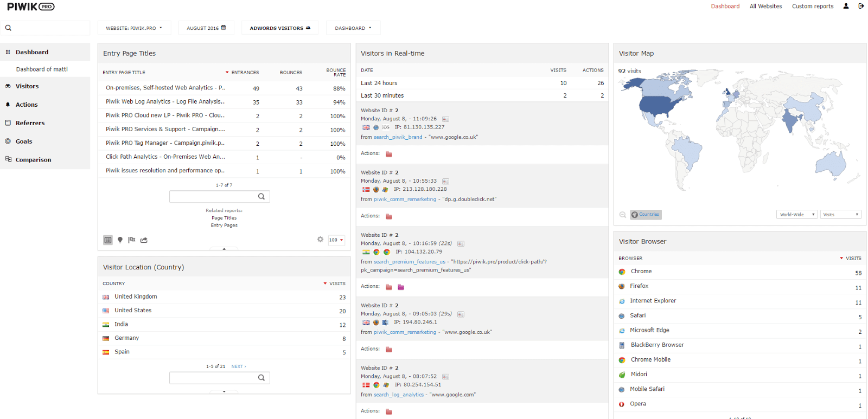Screen dimensions: 868x419
Task: Click the zoom out icon on Visitor Map
Action: (623, 215)
